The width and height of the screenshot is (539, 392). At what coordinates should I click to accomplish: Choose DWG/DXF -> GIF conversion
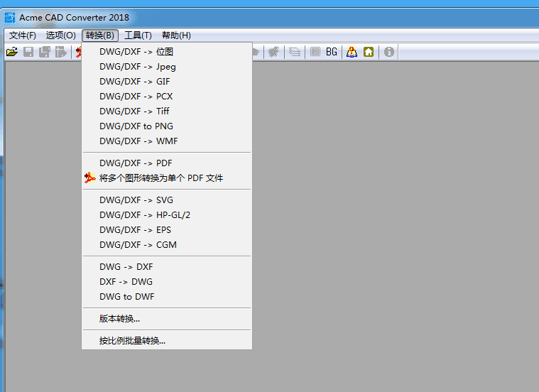coord(167,82)
